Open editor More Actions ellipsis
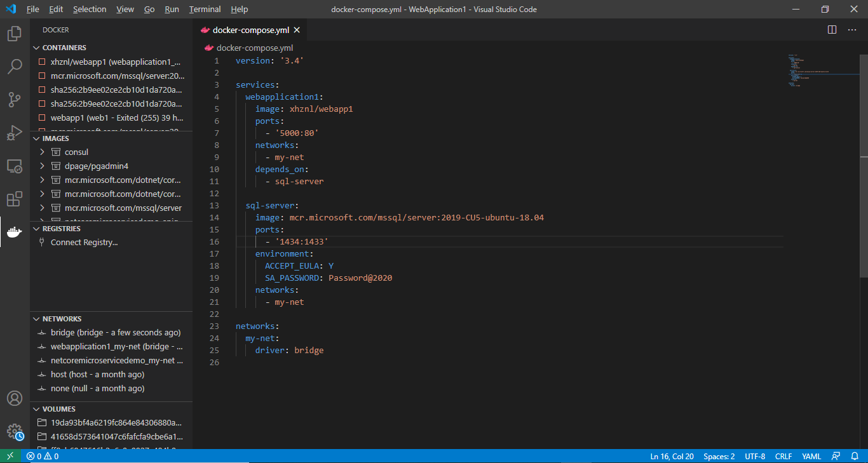Screen dimensions: 868x463 coord(853,30)
